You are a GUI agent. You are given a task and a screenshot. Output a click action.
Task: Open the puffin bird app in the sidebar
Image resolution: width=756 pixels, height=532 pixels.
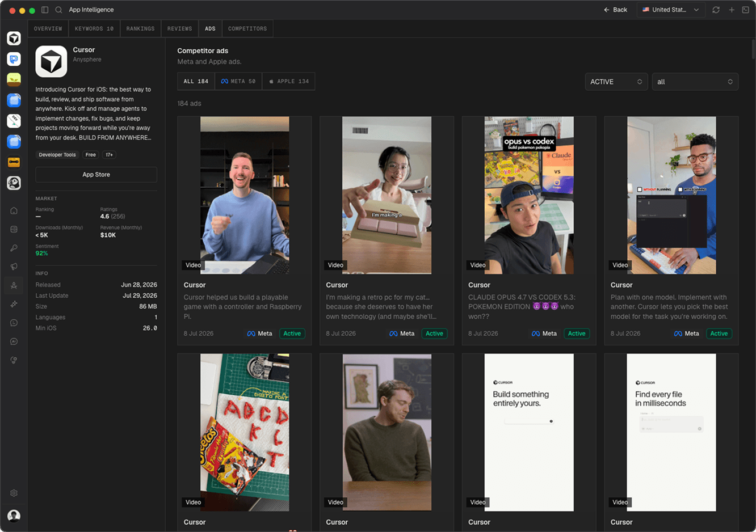coord(14,183)
